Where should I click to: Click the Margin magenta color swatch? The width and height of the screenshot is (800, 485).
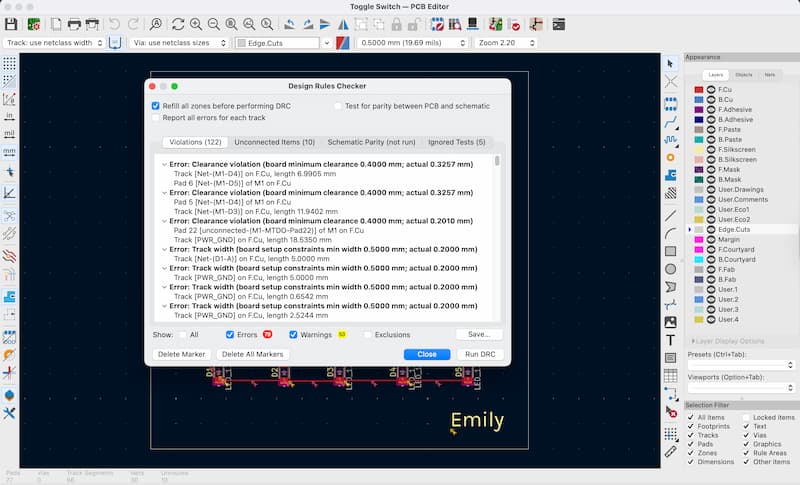click(699, 240)
